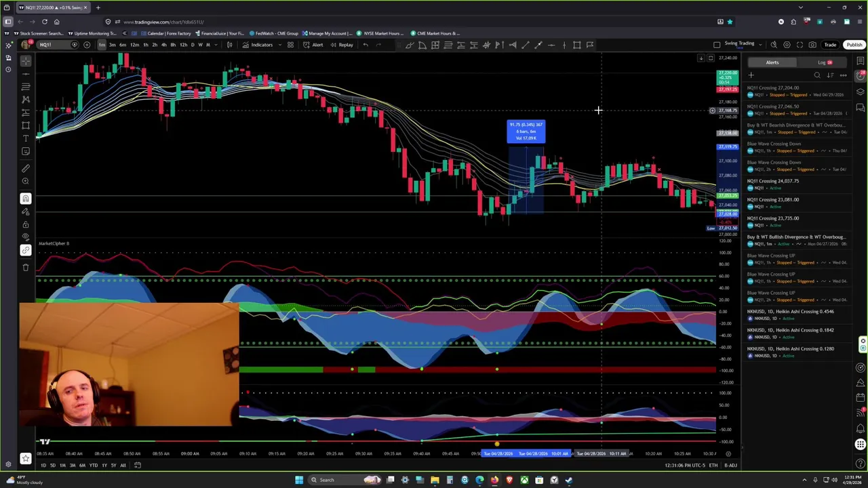Expand the timeframe interval dropdown arrow
868x488 pixels.
coord(216,45)
